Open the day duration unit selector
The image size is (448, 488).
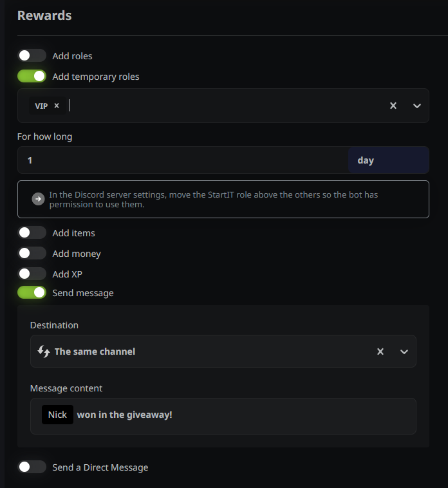388,160
